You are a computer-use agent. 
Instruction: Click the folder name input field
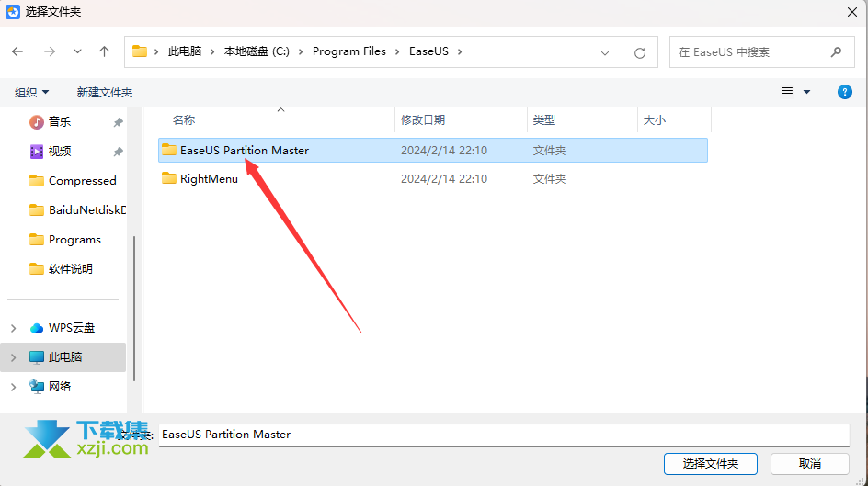click(504, 435)
